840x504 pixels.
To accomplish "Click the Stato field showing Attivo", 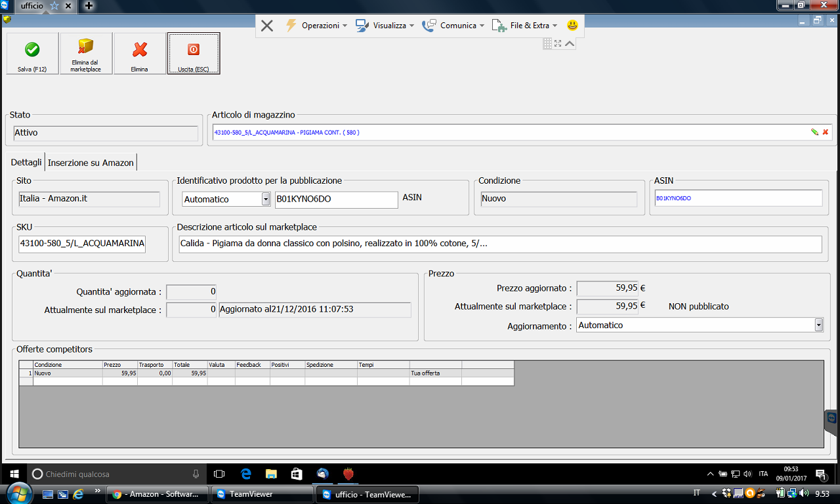I will [x=105, y=133].
